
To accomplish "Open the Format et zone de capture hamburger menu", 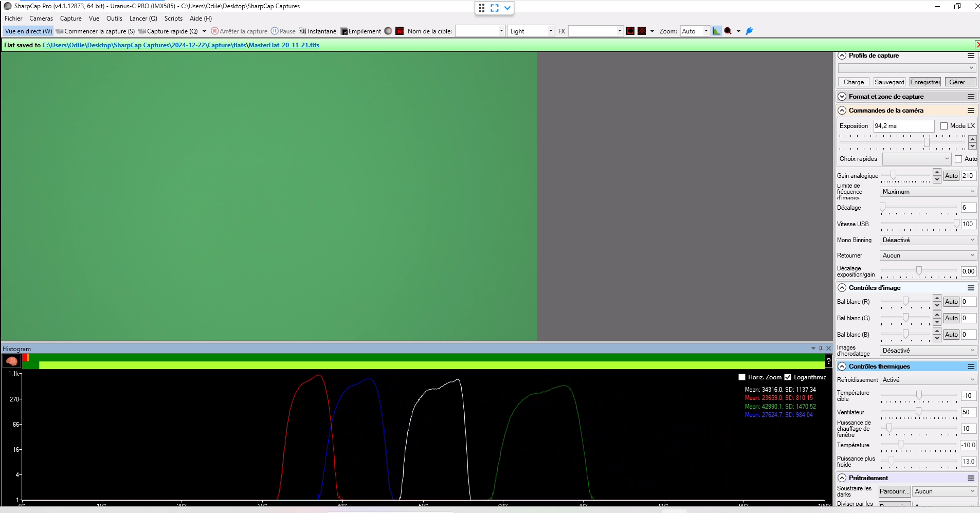I will click(x=971, y=97).
